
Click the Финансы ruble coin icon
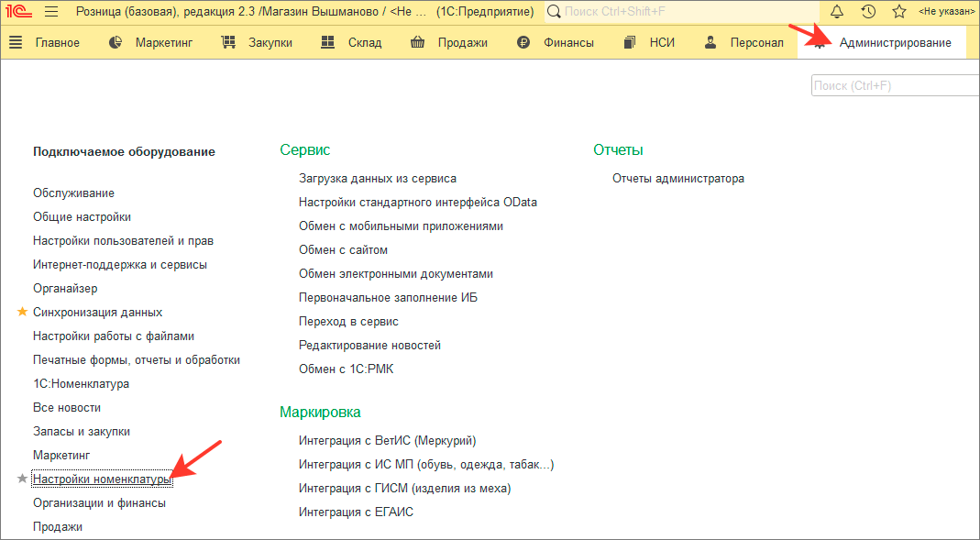[523, 42]
